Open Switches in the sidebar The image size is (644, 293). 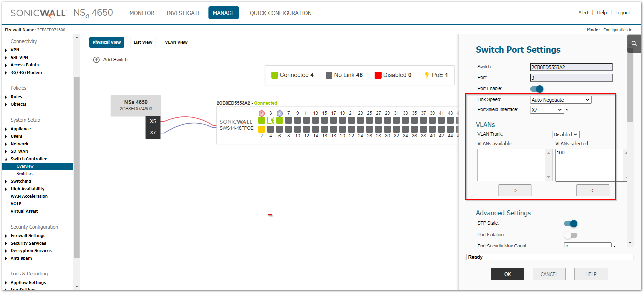point(25,174)
